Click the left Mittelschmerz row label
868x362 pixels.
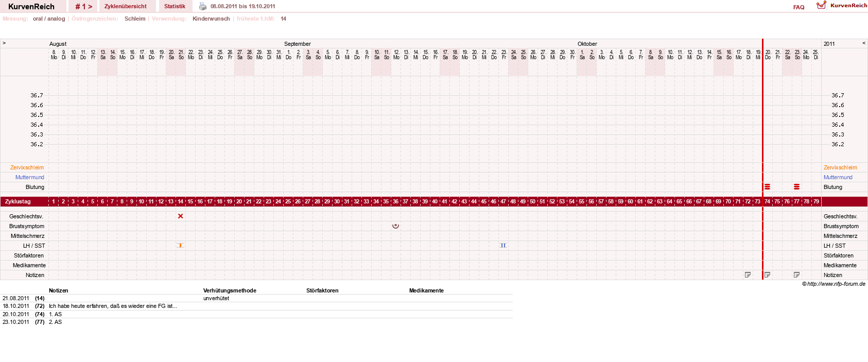pos(27,236)
